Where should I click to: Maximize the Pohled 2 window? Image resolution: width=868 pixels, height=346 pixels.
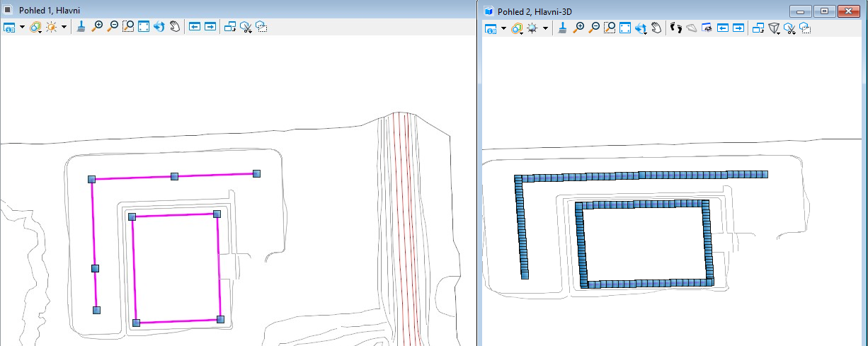(x=824, y=11)
